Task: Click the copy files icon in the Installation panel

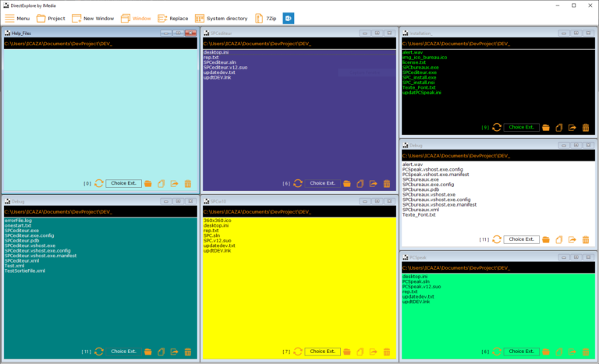Action: point(559,127)
